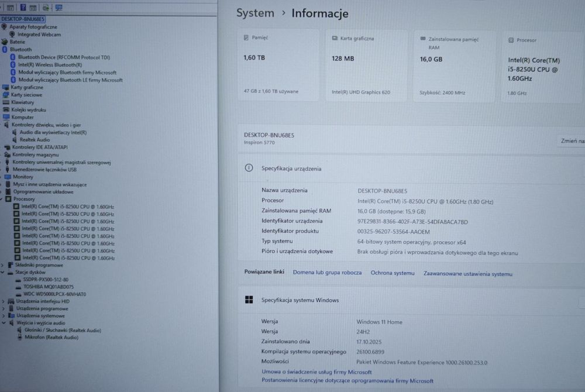Open the Ochrona systemu link

(x=393, y=273)
